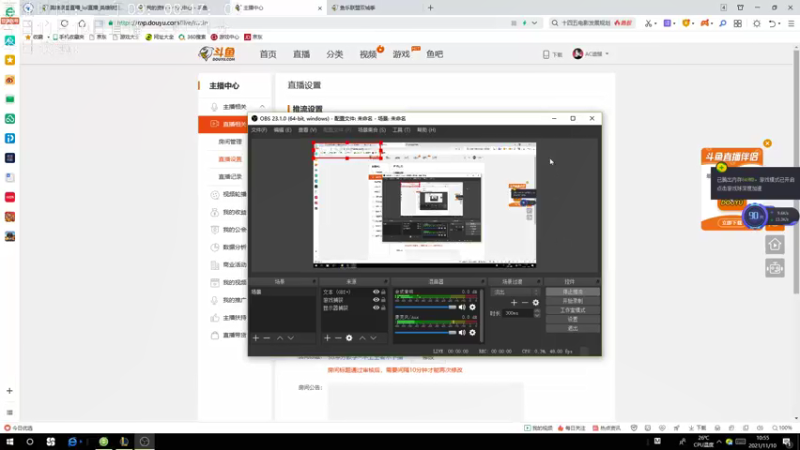800x450 pixels.
Task: Open the OBS Help menu
Action: coord(427,130)
